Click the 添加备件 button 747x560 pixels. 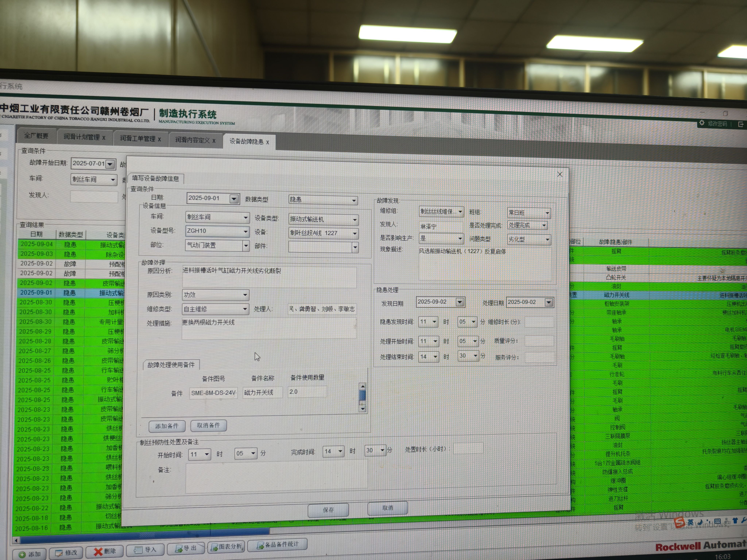pyautogui.click(x=167, y=426)
